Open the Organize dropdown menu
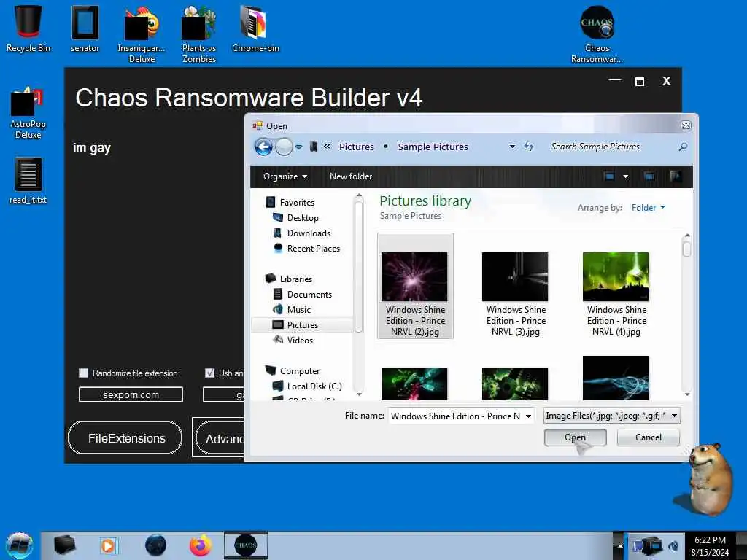The image size is (747, 560). [x=285, y=176]
